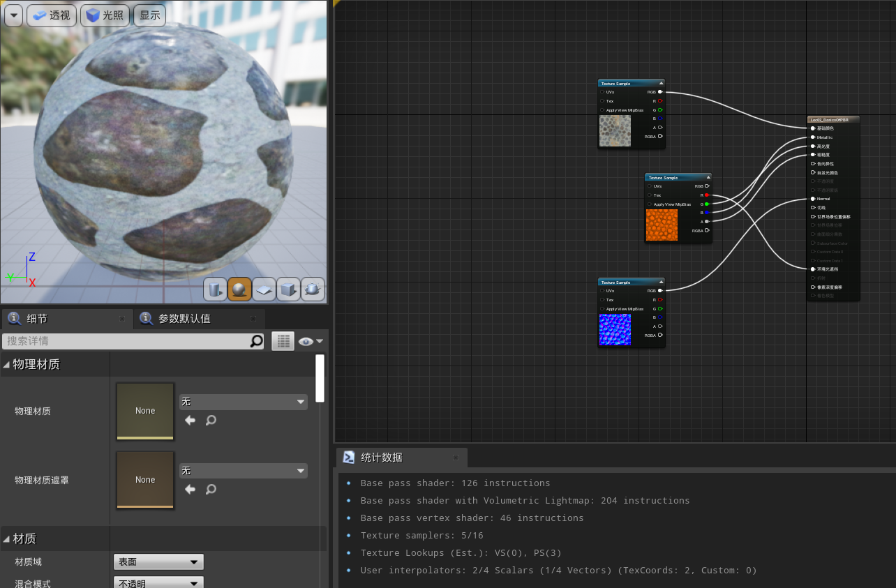Open the 物理材质 asset dropdown showing 无

(x=244, y=402)
